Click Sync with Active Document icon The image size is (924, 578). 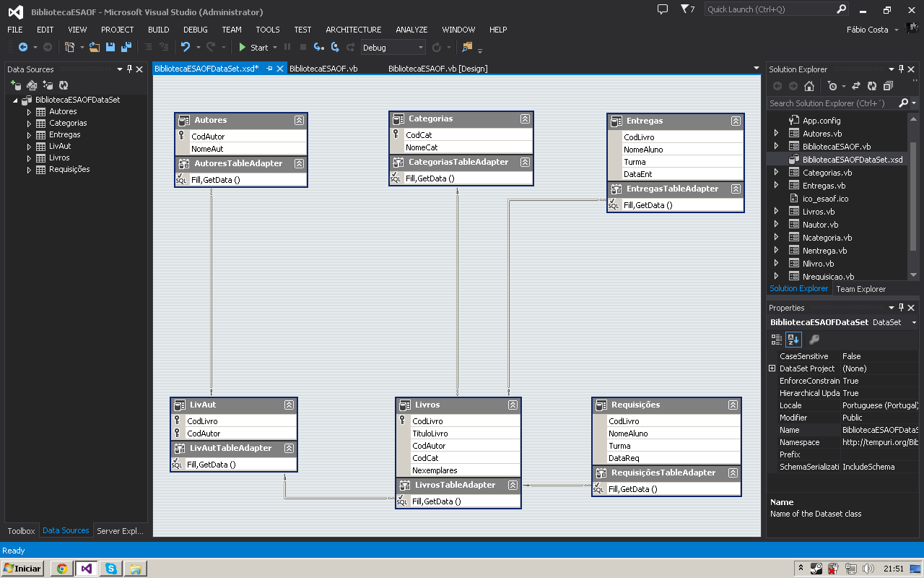[856, 86]
